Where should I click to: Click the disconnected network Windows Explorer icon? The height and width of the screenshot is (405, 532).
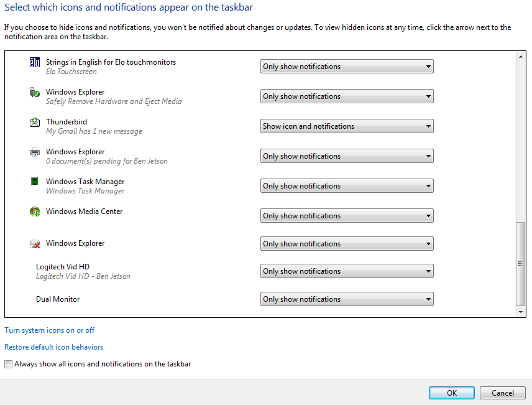(x=35, y=244)
